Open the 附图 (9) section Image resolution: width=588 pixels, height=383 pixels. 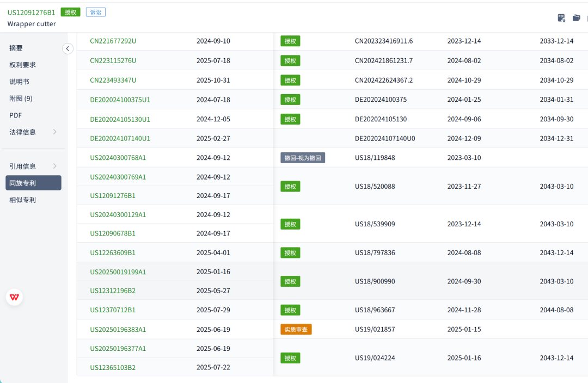pyautogui.click(x=21, y=98)
